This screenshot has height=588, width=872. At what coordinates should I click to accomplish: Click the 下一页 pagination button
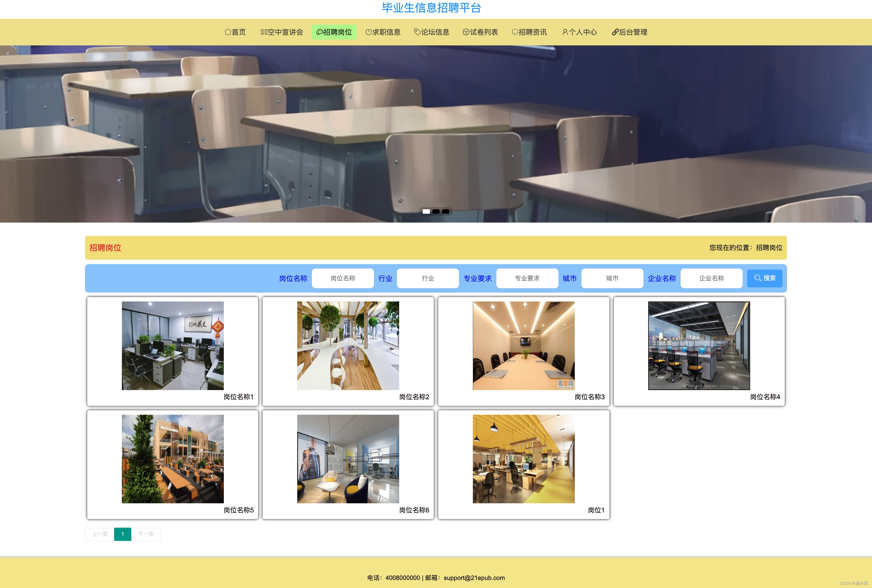[x=146, y=534]
